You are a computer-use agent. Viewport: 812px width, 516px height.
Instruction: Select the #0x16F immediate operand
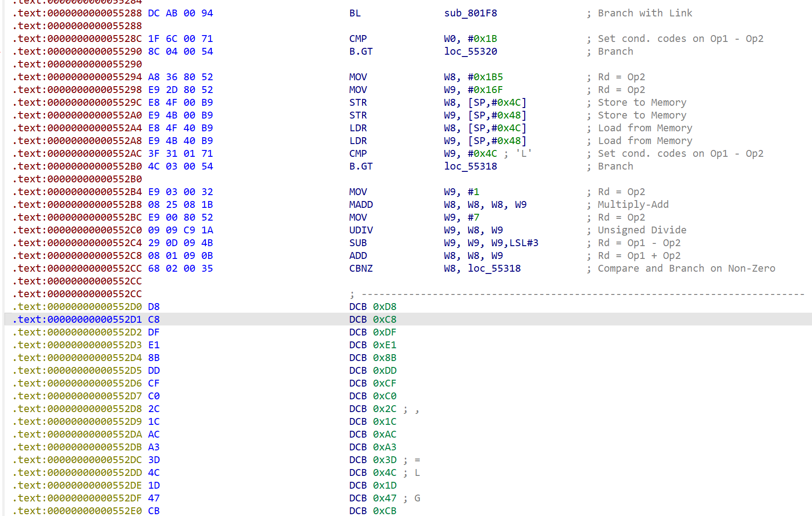[x=485, y=90]
